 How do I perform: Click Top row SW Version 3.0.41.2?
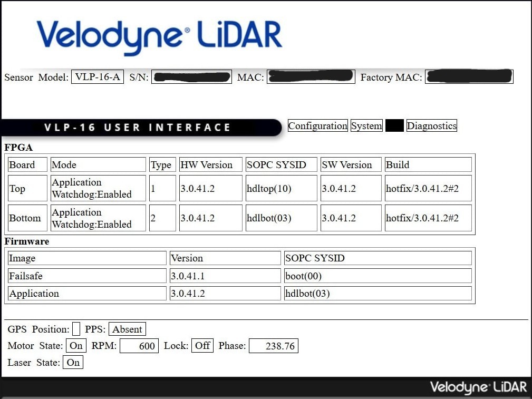pos(351,188)
